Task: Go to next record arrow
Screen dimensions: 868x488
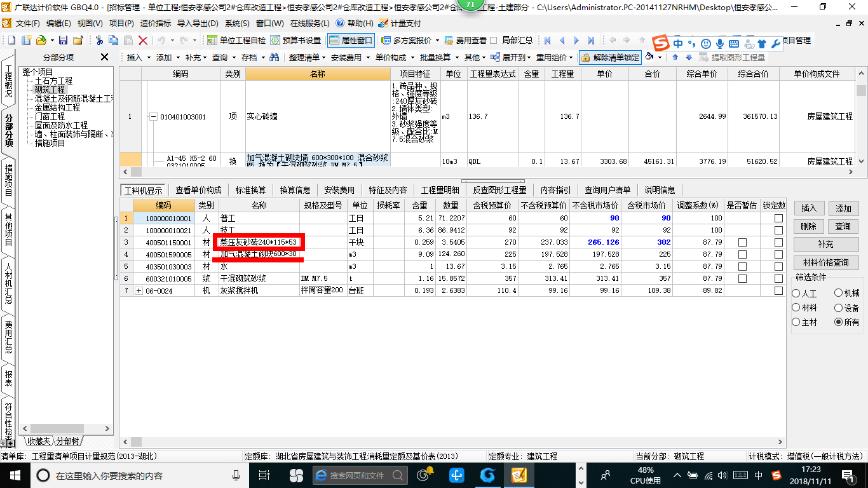Action: point(576,40)
